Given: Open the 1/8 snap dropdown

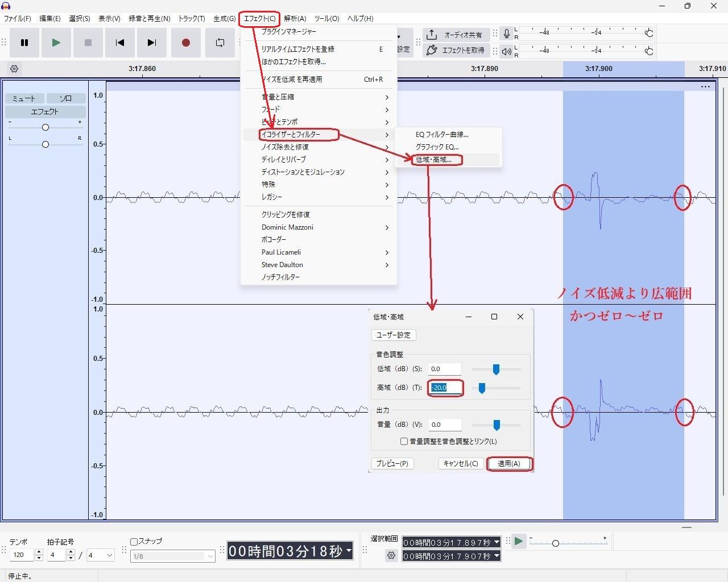Looking at the screenshot, I should coord(172,556).
